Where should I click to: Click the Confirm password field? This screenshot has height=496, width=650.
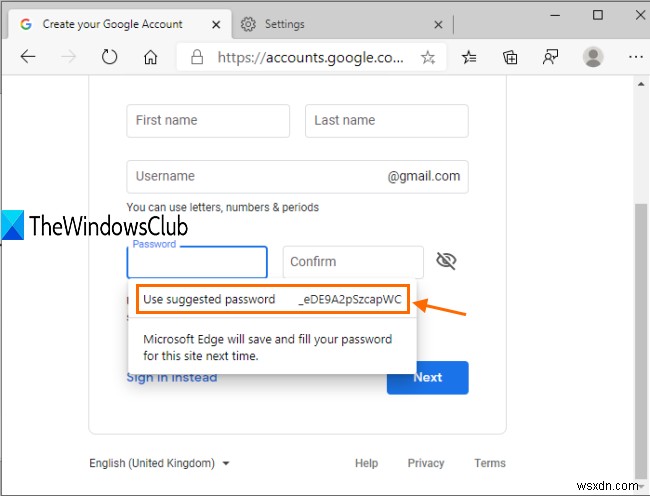(353, 262)
